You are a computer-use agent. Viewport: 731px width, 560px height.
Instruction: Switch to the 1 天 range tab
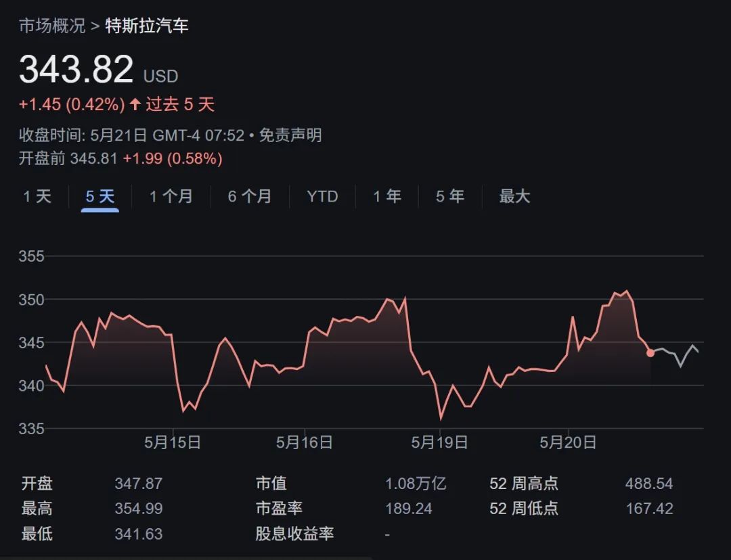37,197
